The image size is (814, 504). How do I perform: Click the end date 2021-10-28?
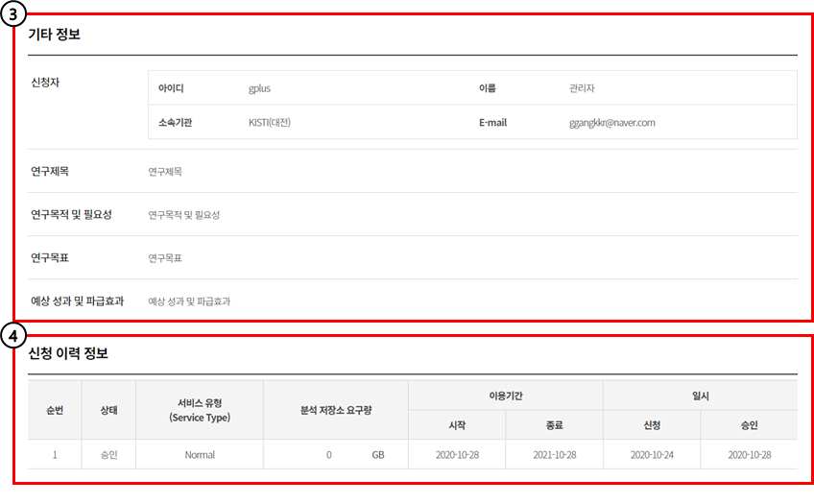click(554, 455)
